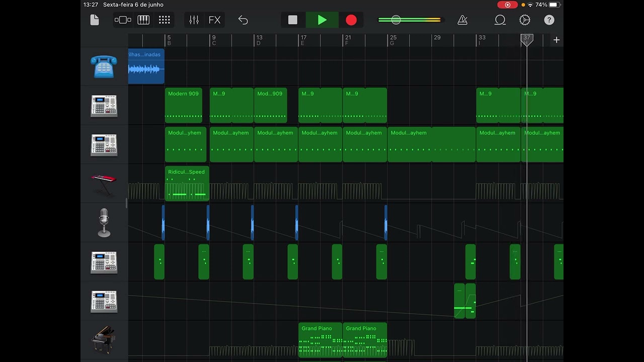Start playback with the green play button

322,20
